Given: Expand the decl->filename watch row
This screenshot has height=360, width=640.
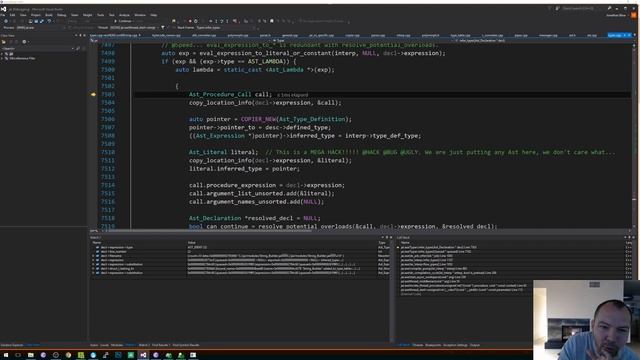Looking at the screenshot, I should click(93, 256).
